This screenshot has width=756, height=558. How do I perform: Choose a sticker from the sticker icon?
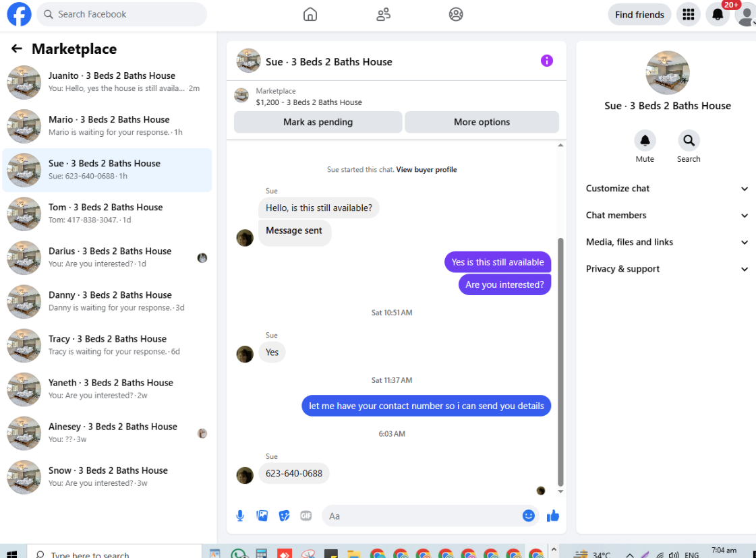pos(285,516)
